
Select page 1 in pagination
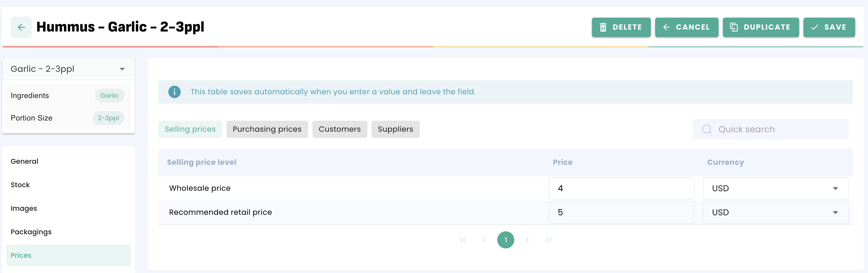505,240
